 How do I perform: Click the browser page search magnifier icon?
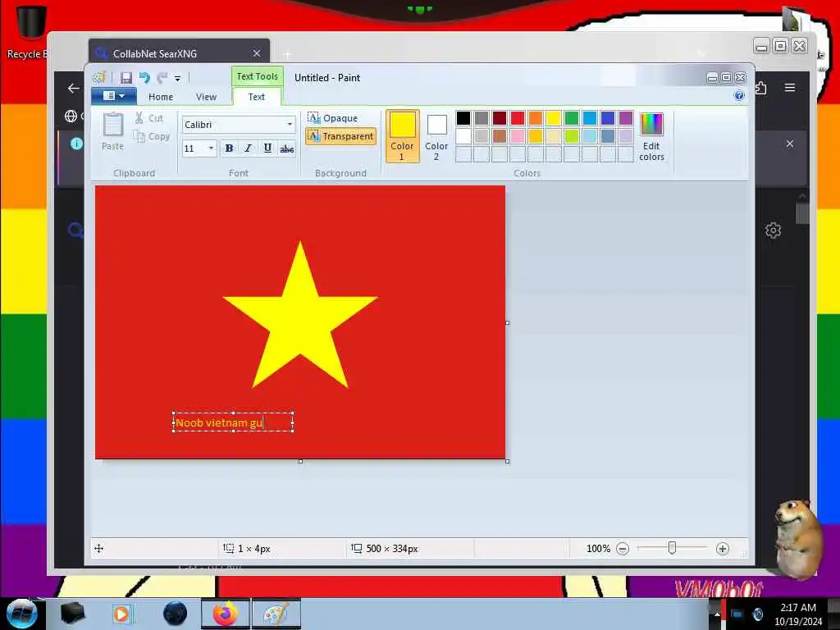tap(75, 231)
